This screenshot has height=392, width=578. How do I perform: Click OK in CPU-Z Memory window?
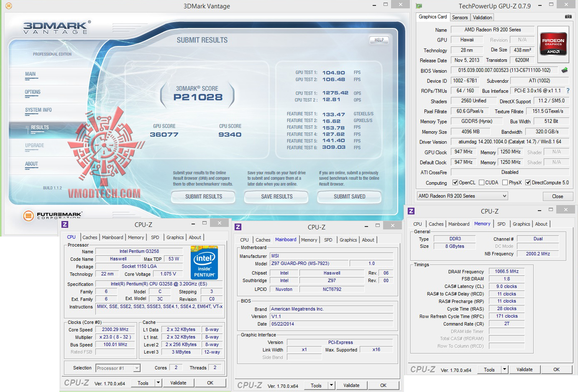pyautogui.click(x=557, y=369)
